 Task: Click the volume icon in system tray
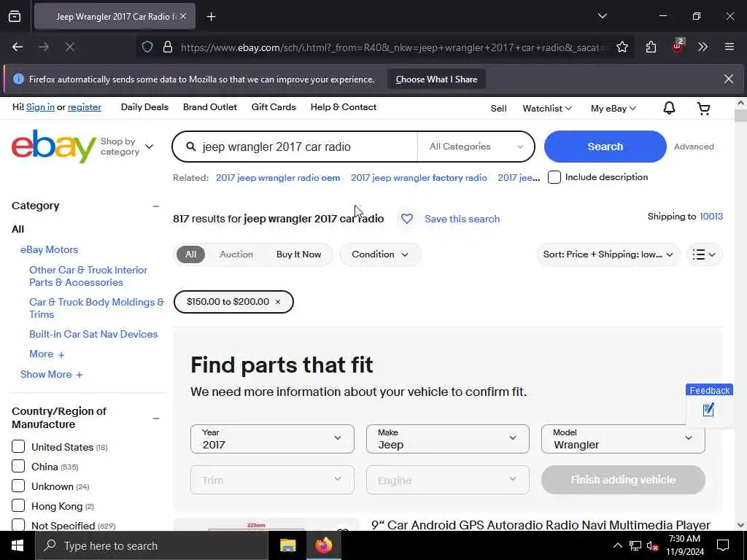(652, 546)
